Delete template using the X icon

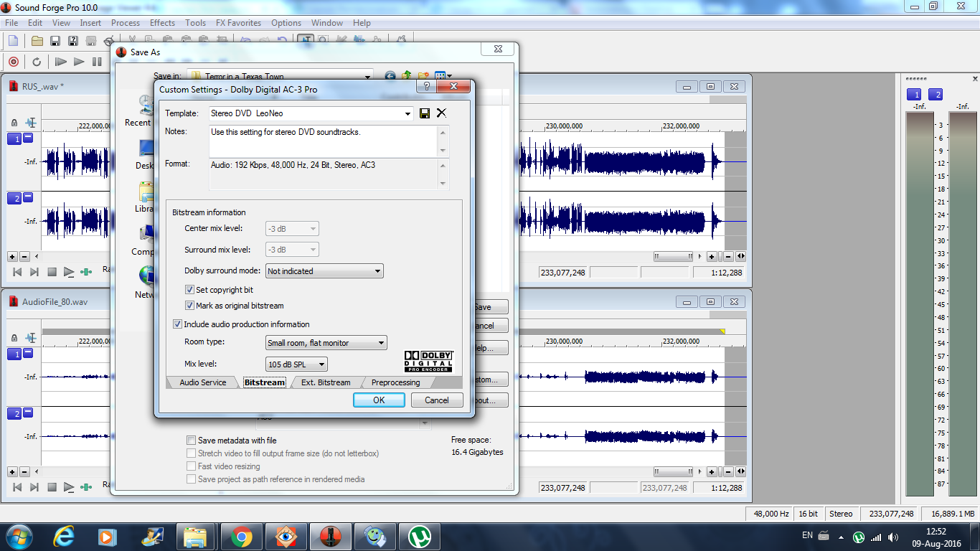point(441,113)
